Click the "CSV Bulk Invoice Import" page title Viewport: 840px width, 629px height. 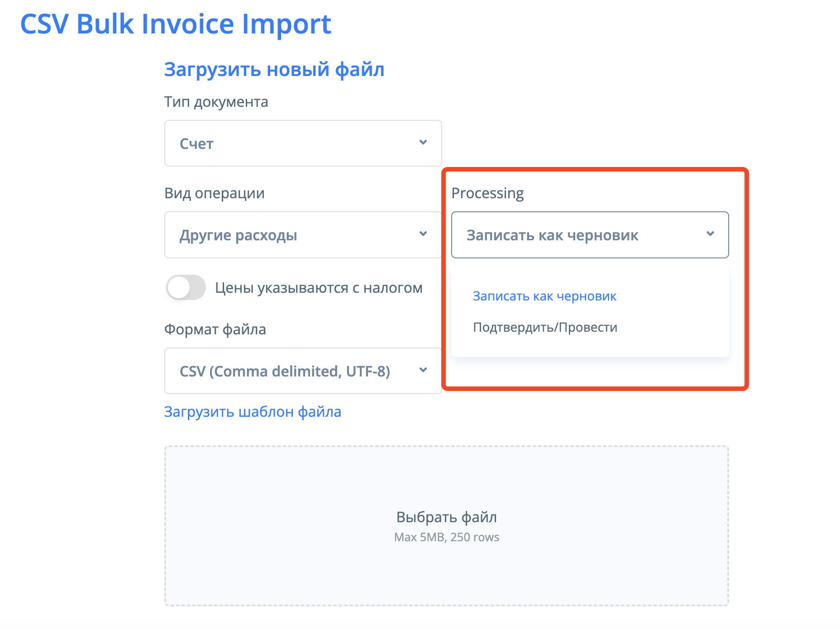coord(176,24)
